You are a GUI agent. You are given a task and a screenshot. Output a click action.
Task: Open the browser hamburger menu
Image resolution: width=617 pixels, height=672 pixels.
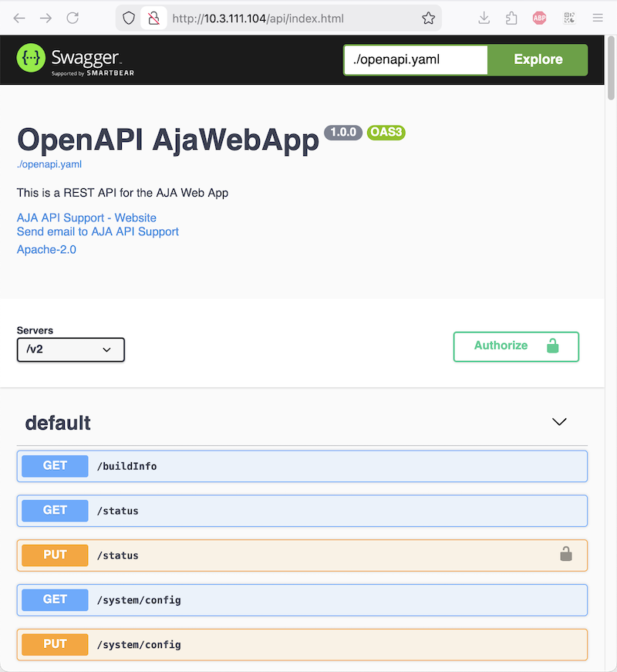point(598,19)
